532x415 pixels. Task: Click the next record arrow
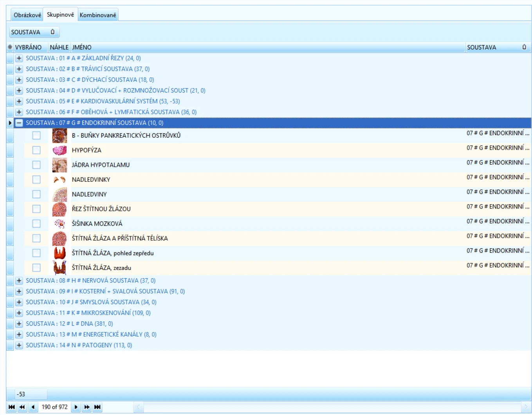[x=76, y=407]
